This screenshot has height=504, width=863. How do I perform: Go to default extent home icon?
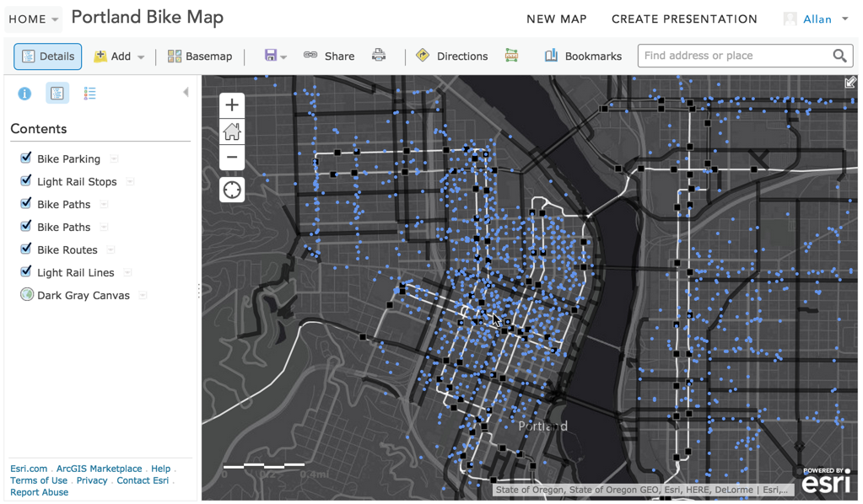pos(232,131)
